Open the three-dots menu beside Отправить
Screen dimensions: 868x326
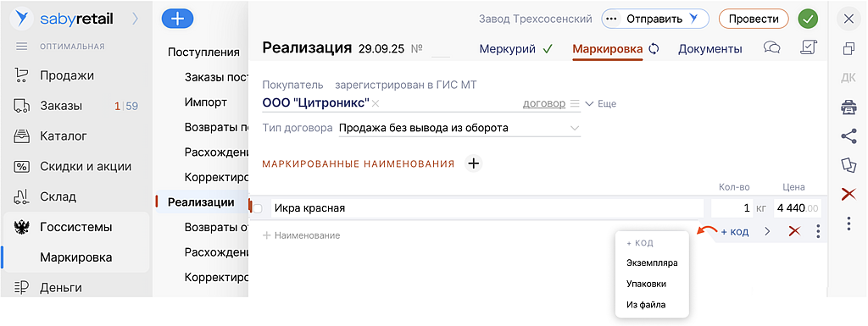tap(611, 19)
